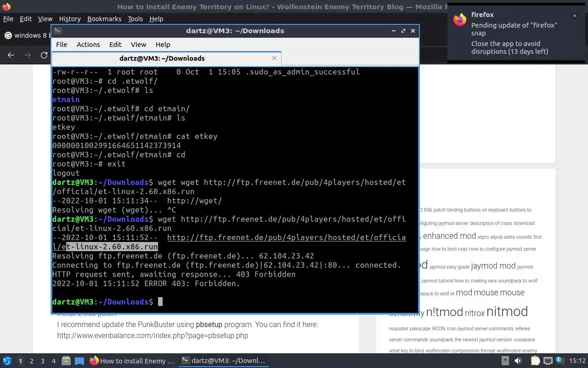
Task: Click the 'etmain' directory name in terminal
Action: [66, 99]
